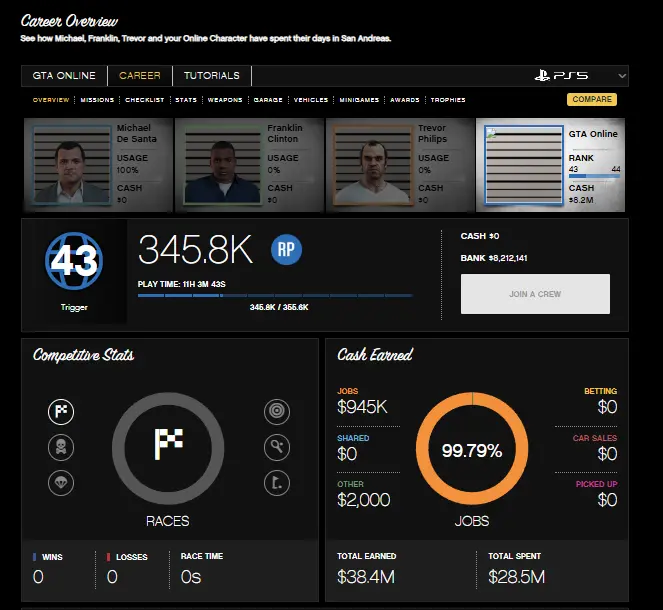Viewport: 663px width, 610px height.
Task: Select Trevor Philips character card
Action: (x=398, y=161)
